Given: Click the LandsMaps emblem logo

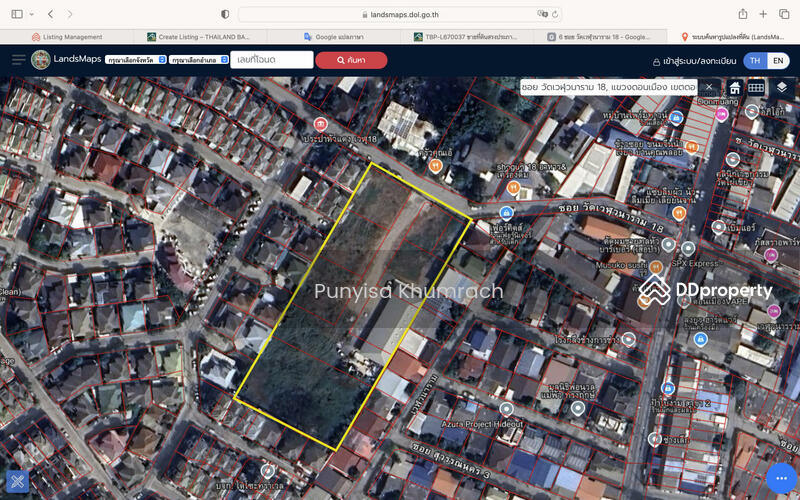Looking at the screenshot, I should click(x=41, y=60).
